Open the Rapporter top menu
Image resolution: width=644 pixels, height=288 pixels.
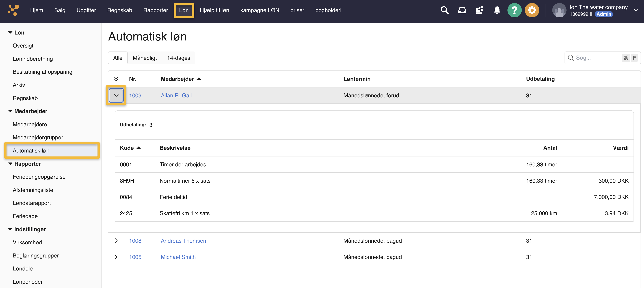pos(155,10)
